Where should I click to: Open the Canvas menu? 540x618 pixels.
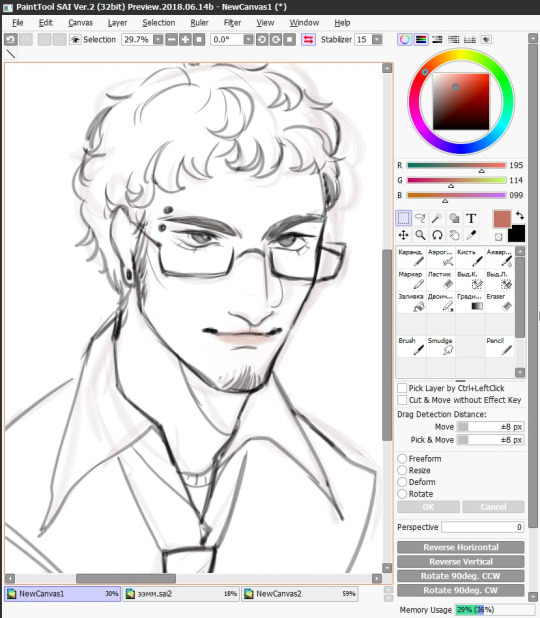coord(80,23)
